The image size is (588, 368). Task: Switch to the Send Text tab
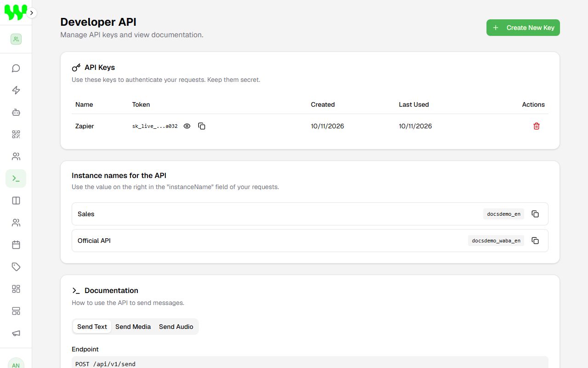92,327
